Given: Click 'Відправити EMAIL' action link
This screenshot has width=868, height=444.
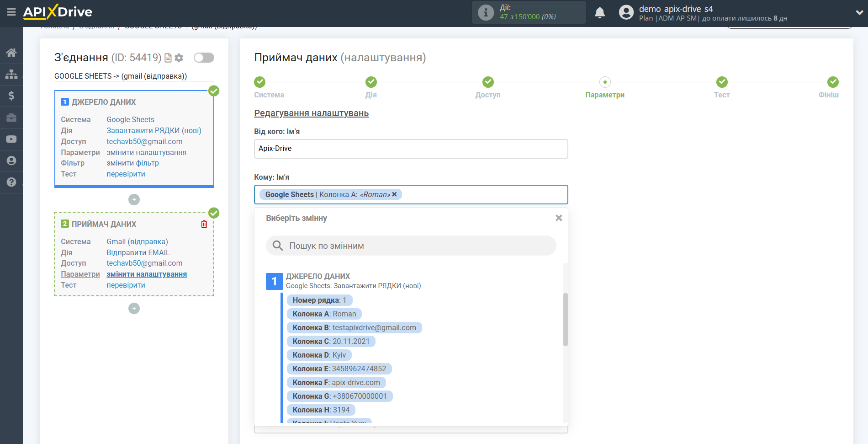Looking at the screenshot, I should coord(138,252).
